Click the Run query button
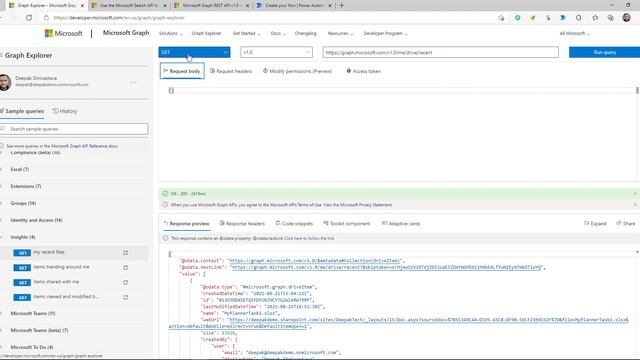The width and height of the screenshot is (640, 360). coord(604,52)
